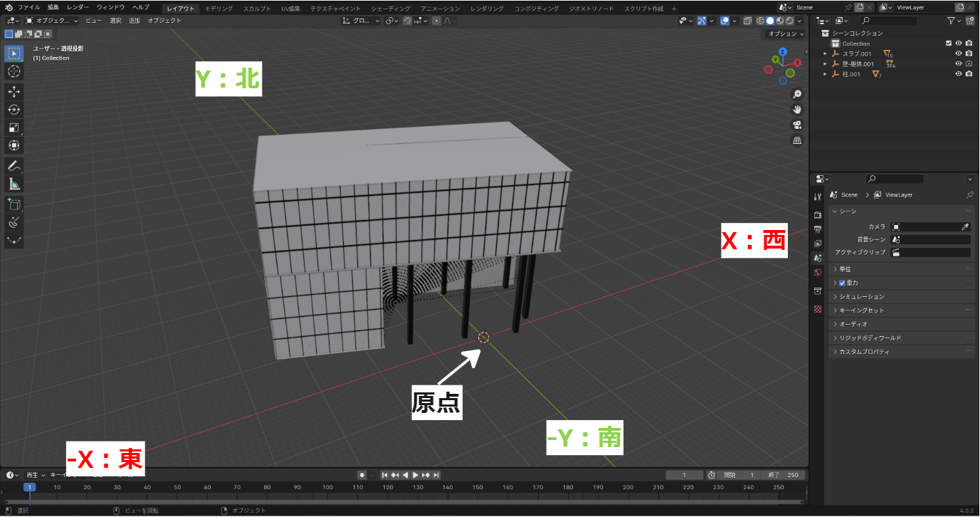The width and height of the screenshot is (980, 517).
Task: Select the Measure tool
Action: [14, 184]
